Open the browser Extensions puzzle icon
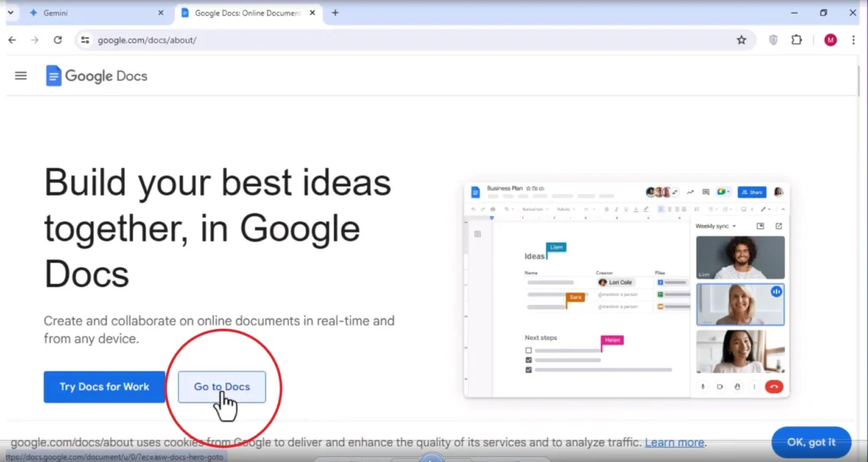 [x=797, y=40]
